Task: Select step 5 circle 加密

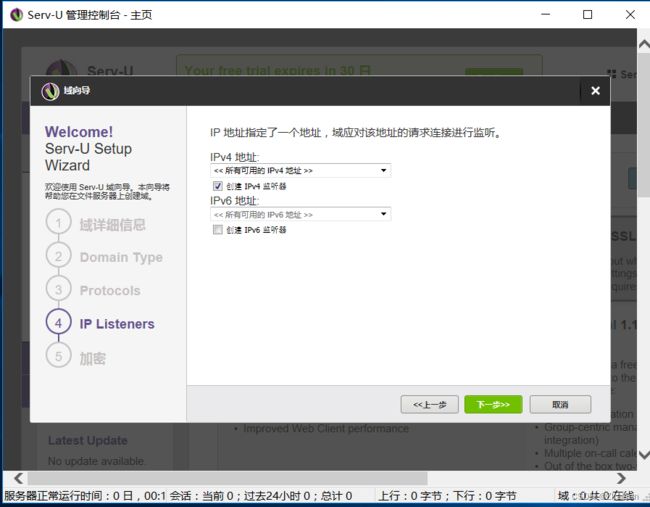Action: (58, 356)
